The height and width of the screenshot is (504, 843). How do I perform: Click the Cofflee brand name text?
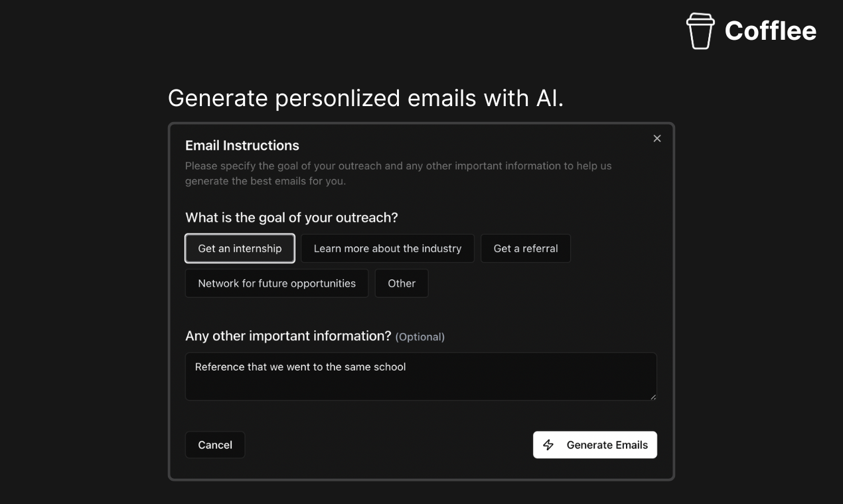click(x=771, y=31)
